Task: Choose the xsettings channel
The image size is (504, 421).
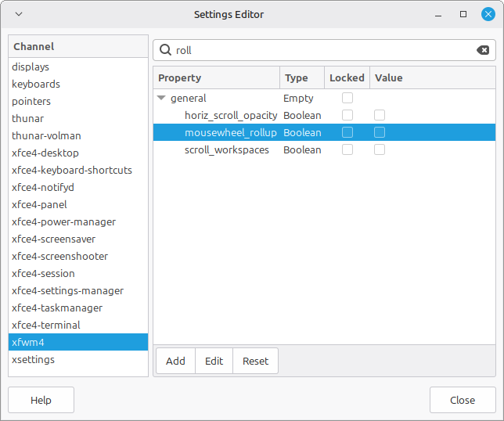Action: (33, 359)
